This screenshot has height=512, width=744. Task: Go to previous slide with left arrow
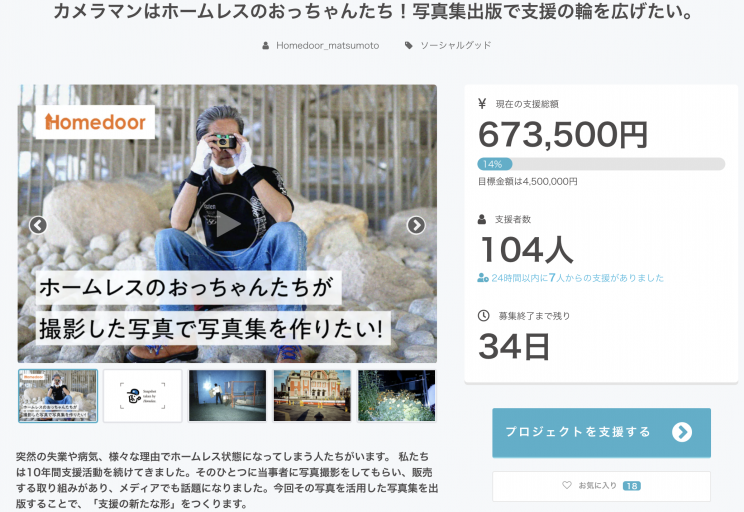[x=38, y=225]
